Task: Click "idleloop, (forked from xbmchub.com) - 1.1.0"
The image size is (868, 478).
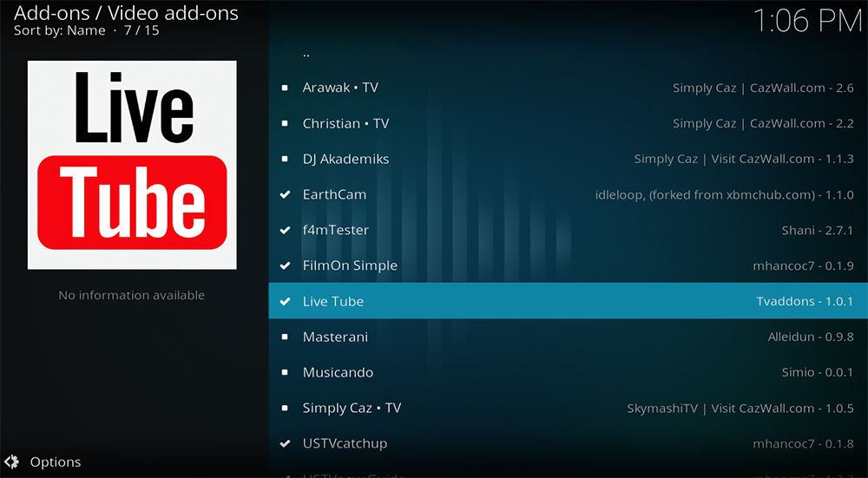Action: tap(724, 194)
